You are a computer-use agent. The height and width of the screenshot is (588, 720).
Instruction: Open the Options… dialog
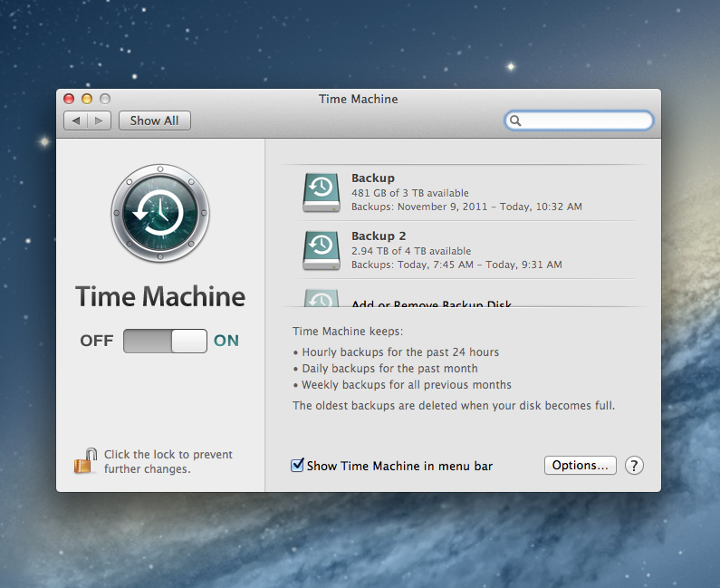coord(580,466)
